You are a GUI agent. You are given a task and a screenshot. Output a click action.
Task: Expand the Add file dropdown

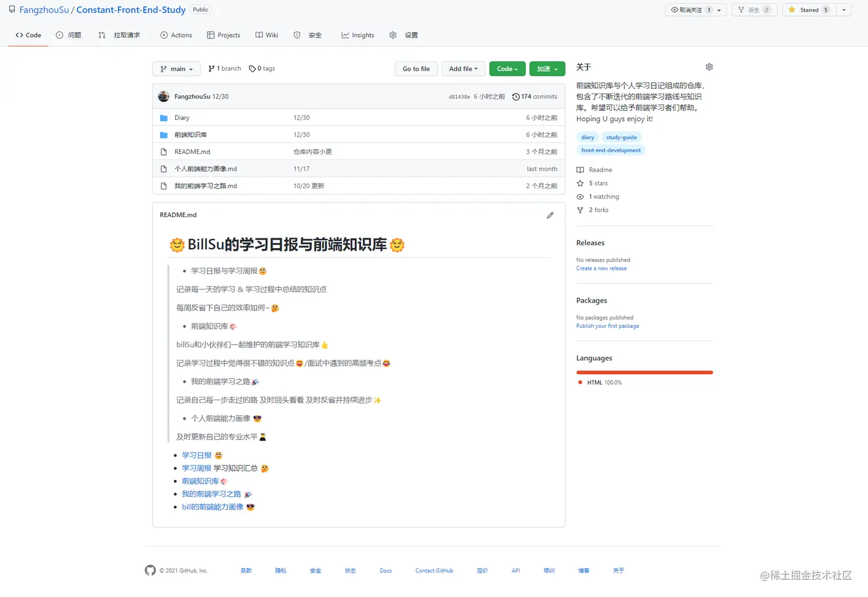click(x=463, y=69)
